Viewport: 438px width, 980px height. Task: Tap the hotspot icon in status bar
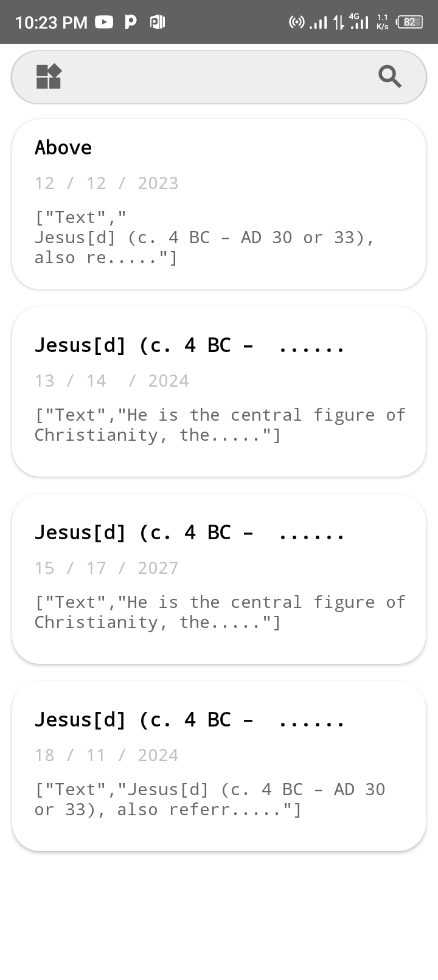[296, 22]
